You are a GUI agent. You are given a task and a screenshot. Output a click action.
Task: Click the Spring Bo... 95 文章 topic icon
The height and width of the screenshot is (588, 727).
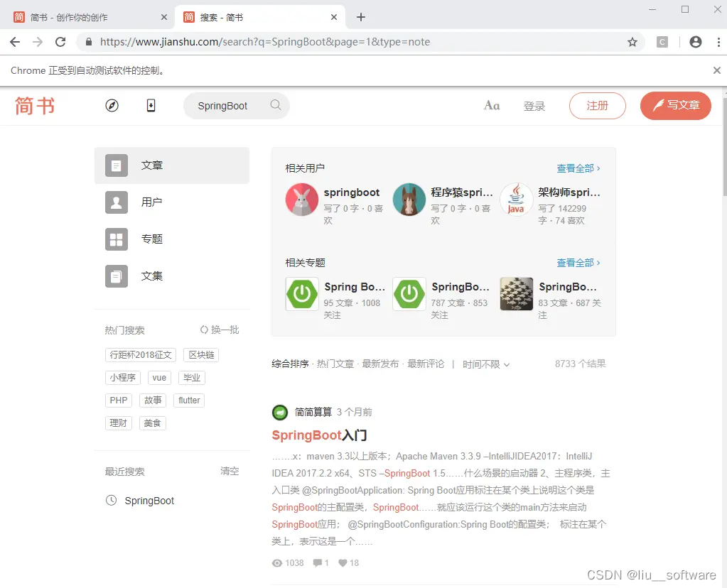302,294
